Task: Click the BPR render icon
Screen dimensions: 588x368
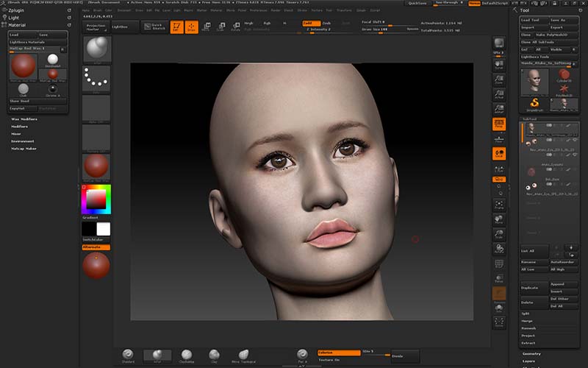Action: pyautogui.click(x=499, y=43)
